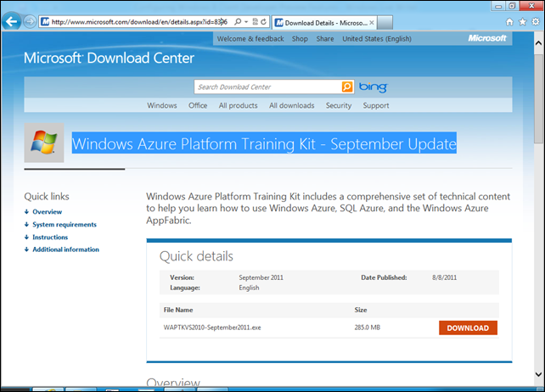The height and width of the screenshot is (392, 545).
Task: Open the Welcome & feedback link
Action: [250, 39]
